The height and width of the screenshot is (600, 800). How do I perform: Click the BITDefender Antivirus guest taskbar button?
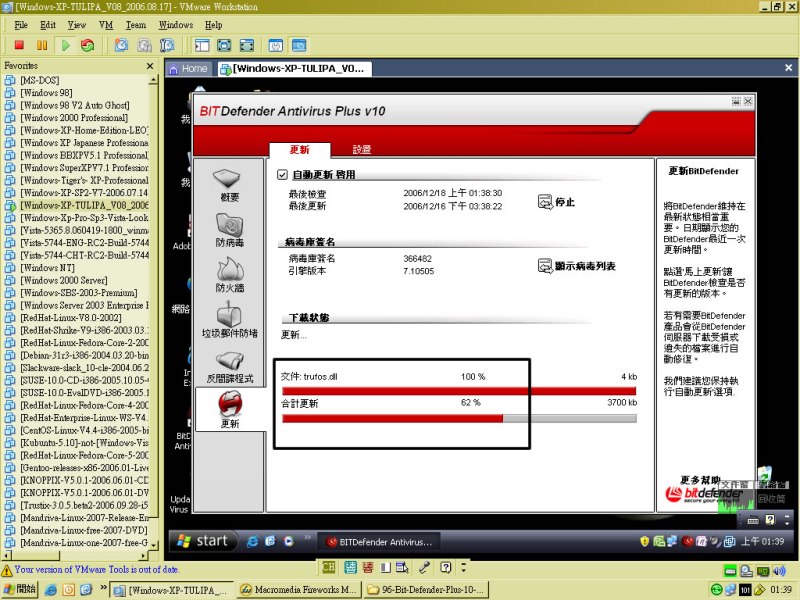[x=380, y=542]
